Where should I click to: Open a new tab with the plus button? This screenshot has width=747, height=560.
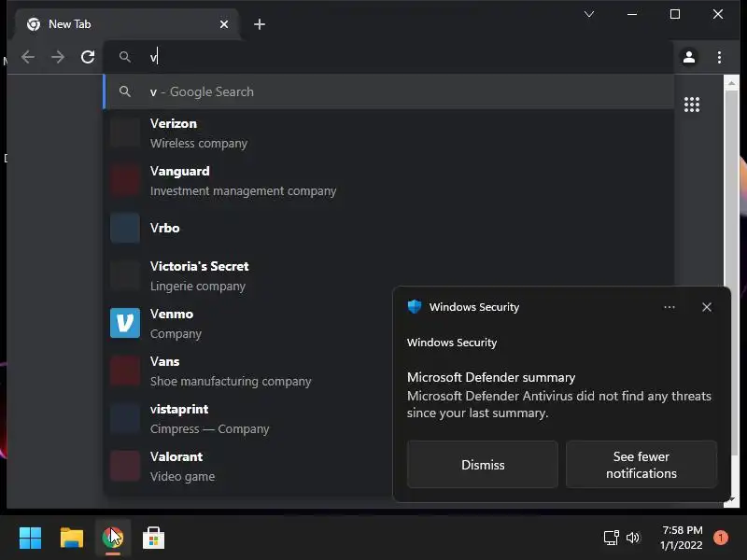(x=260, y=24)
